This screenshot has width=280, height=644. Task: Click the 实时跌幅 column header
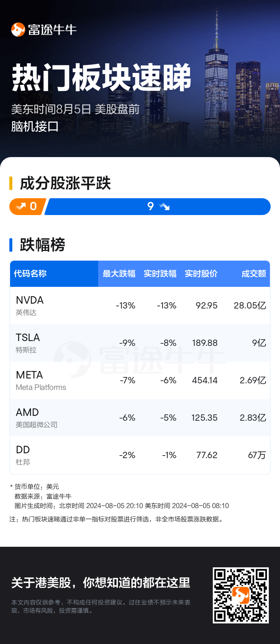pyautogui.click(x=160, y=274)
